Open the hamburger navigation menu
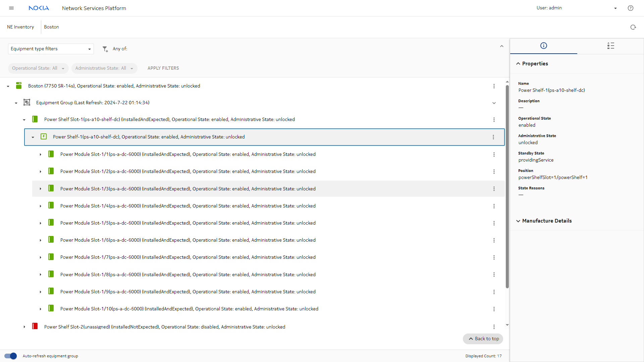The width and height of the screenshot is (644, 362). tap(11, 8)
